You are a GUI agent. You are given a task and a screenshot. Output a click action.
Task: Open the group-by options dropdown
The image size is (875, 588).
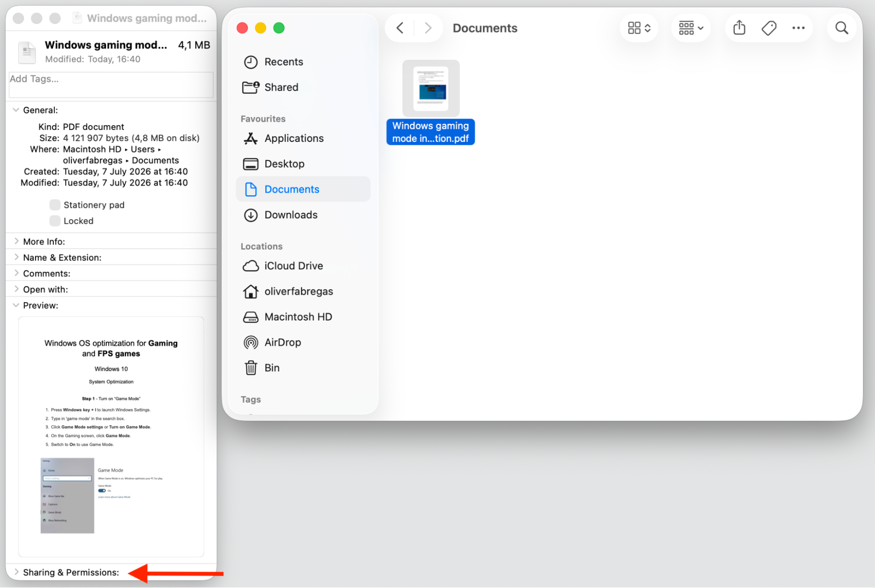[691, 28]
